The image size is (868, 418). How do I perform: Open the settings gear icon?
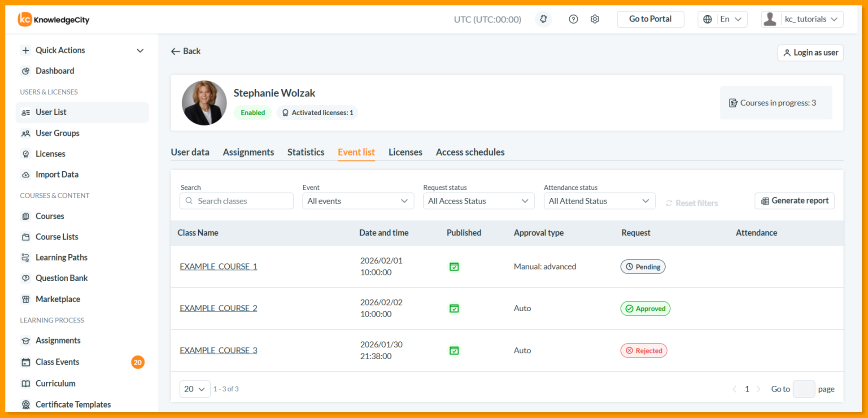point(595,19)
